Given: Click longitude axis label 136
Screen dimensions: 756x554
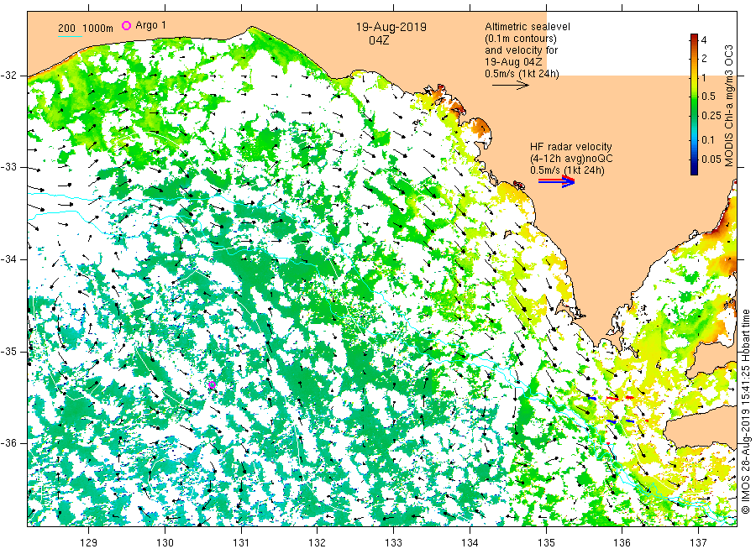Looking at the screenshot, I should [x=622, y=543].
